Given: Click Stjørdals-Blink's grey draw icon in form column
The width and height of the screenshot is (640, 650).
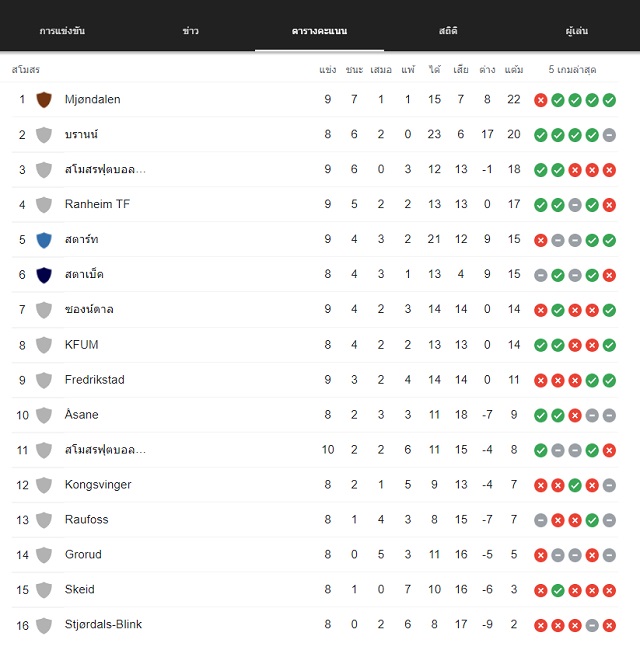Looking at the screenshot, I should tap(592, 625).
